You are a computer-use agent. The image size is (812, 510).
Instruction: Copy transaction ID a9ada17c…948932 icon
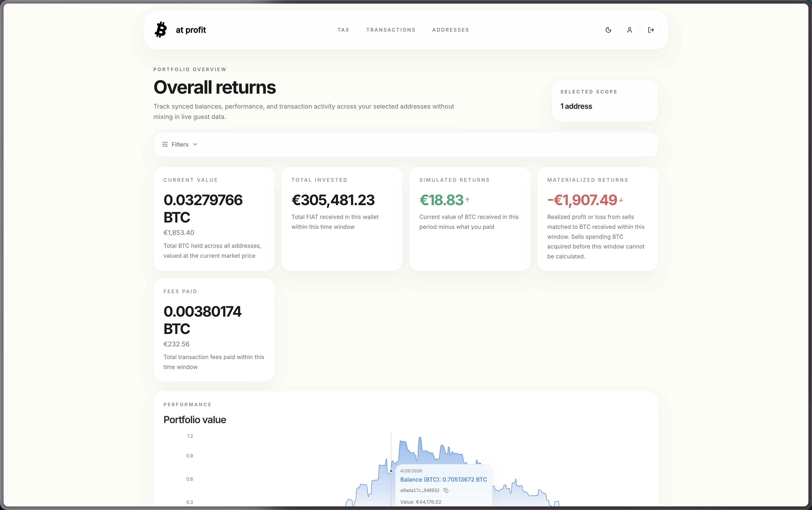click(446, 490)
